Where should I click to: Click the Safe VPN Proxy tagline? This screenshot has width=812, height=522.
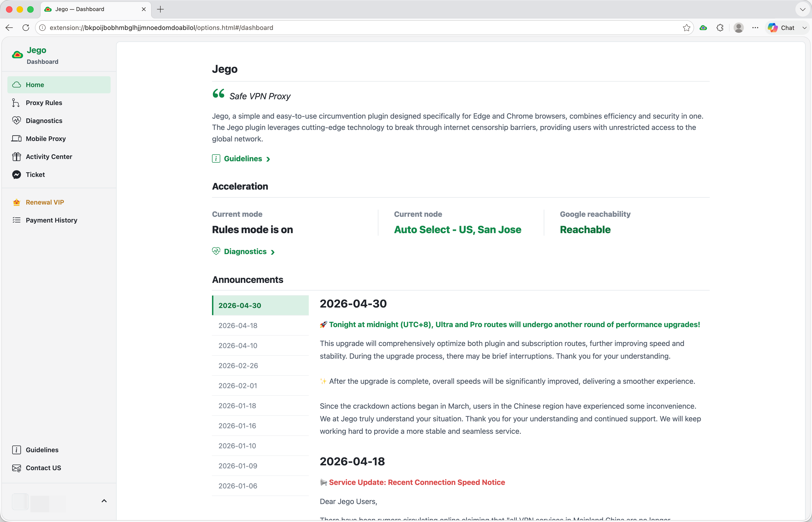260,96
